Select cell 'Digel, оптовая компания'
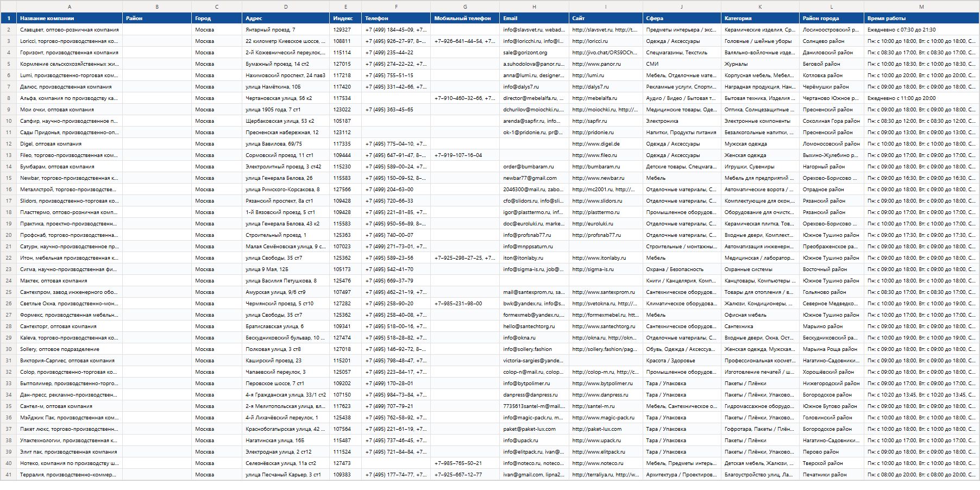The height and width of the screenshot is (490, 980). (70, 144)
